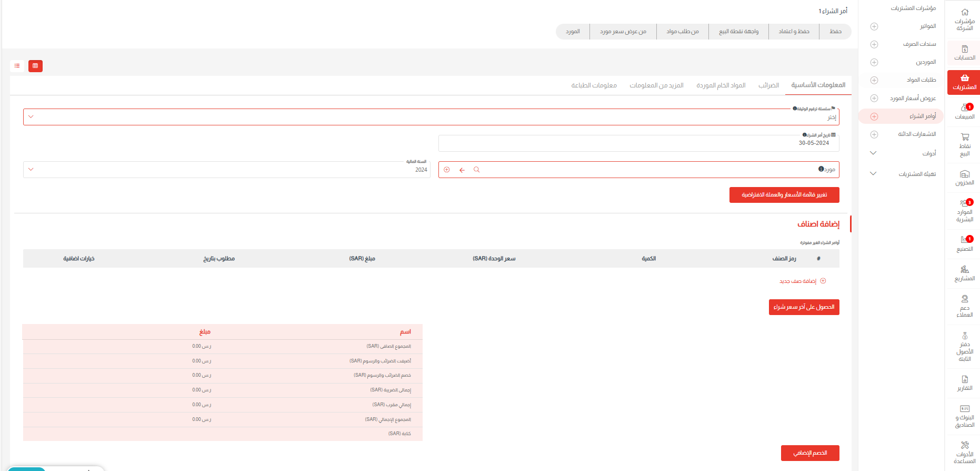The height and width of the screenshot is (471, 980).
Task: Expand the أدوات menu section
Action: pos(873,153)
